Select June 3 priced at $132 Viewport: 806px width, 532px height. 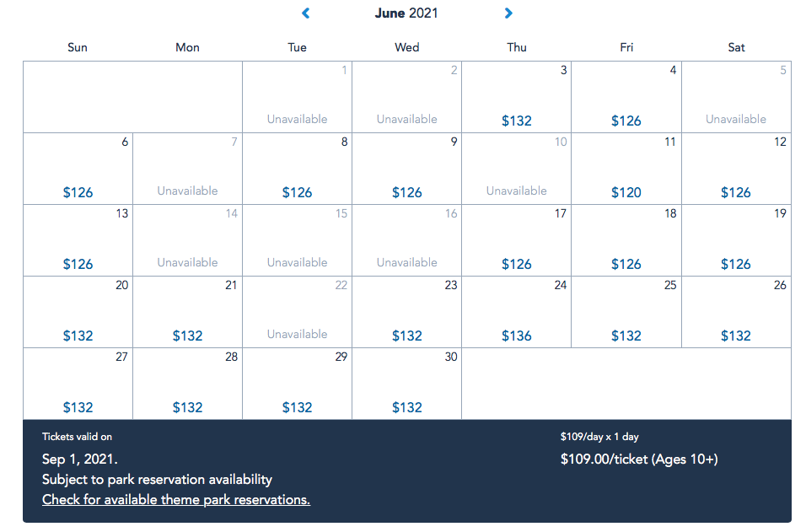coord(517,97)
